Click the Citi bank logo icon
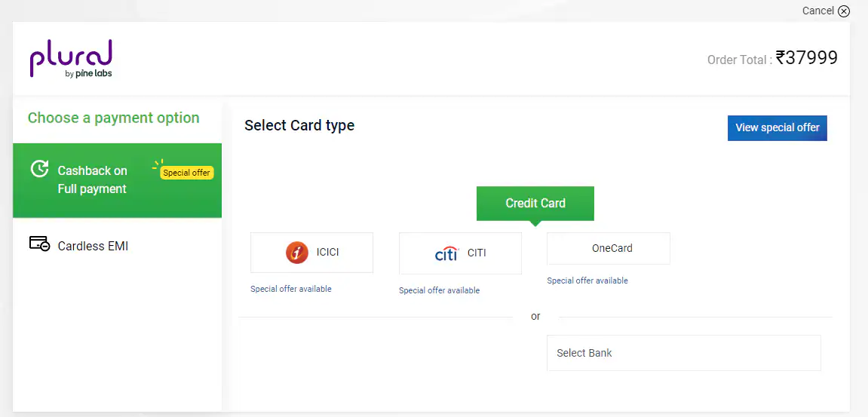Screen dimensions: 868x417 click(446, 253)
